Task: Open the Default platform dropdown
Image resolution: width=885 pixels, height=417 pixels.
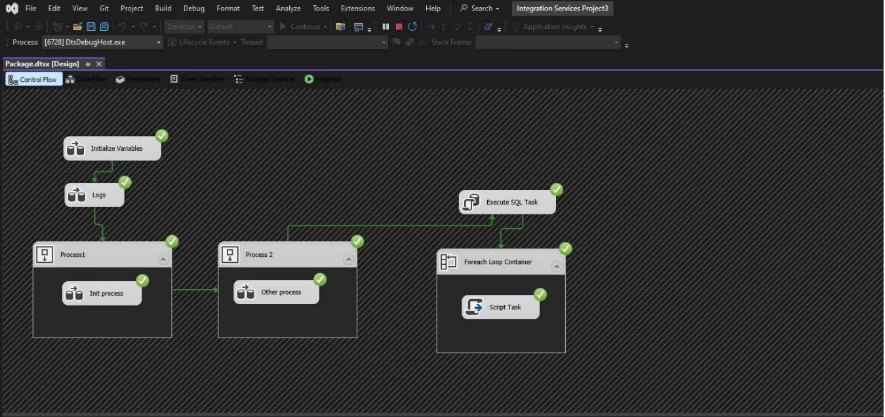Action: tap(240, 27)
